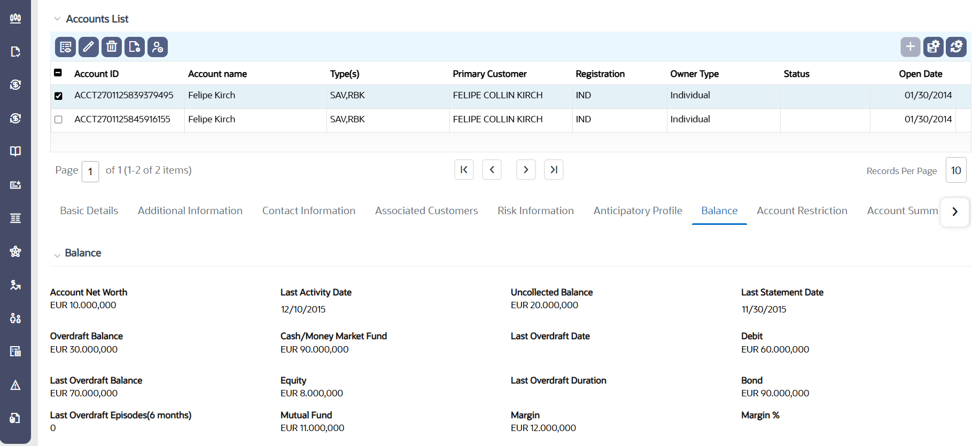The height and width of the screenshot is (446, 980).
Task: Sort by Open Date column header
Action: [x=921, y=74]
